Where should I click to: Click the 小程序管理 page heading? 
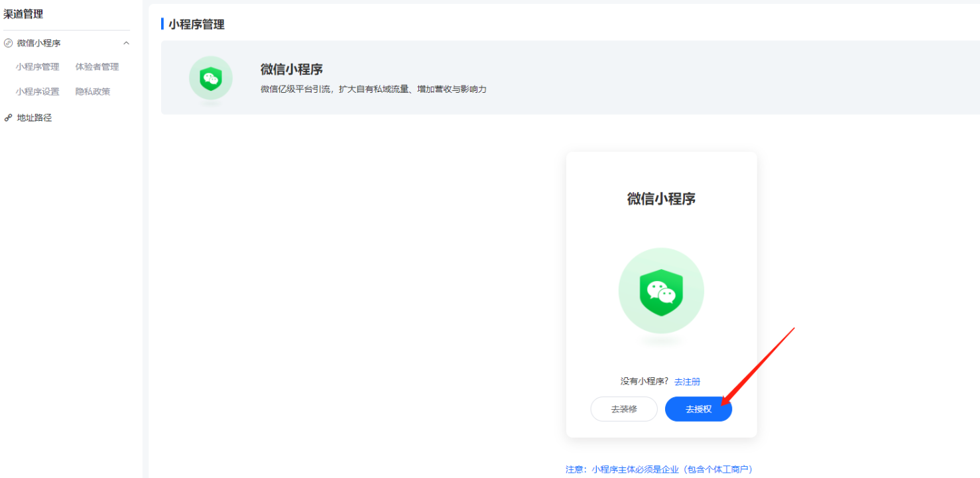196,25
